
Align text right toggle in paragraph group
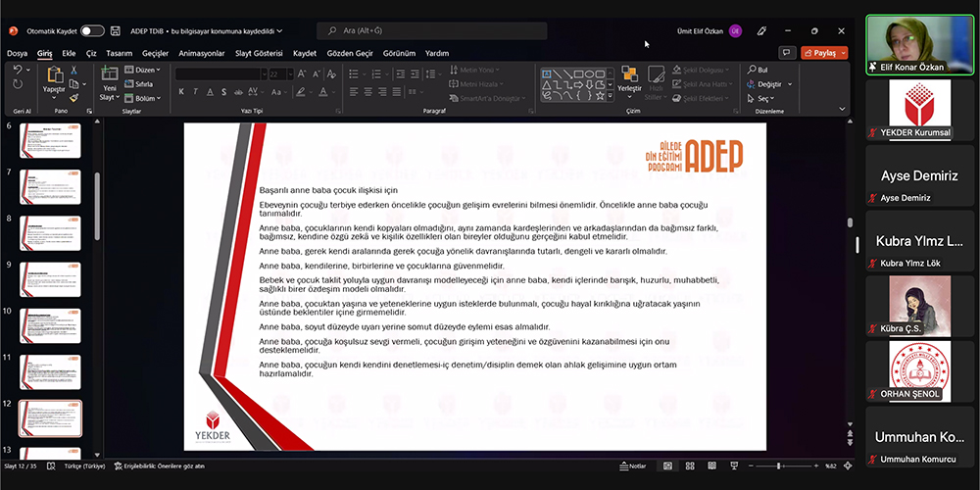click(x=382, y=91)
